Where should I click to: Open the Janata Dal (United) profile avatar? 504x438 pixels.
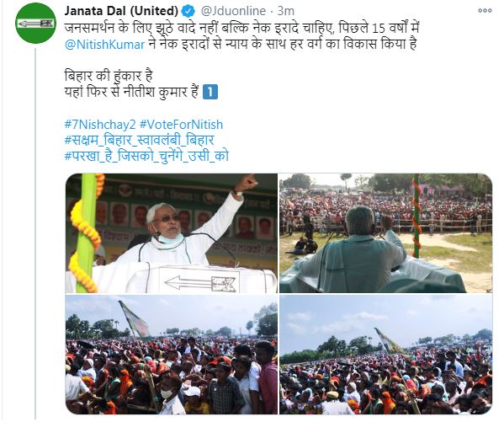(x=35, y=24)
